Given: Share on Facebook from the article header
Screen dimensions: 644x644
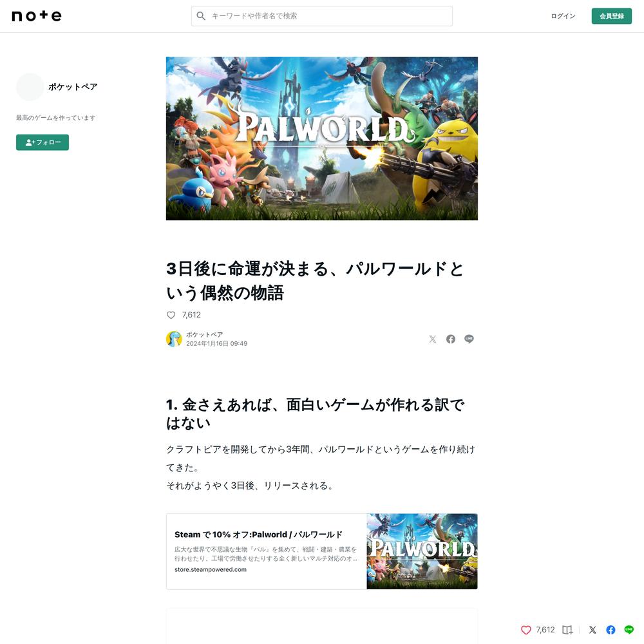Looking at the screenshot, I should (x=451, y=339).
